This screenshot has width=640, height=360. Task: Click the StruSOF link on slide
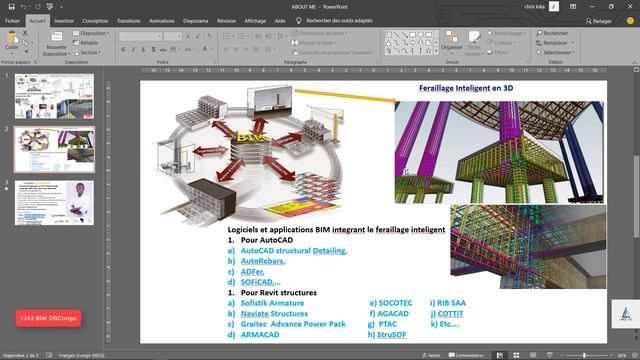point(391,335)
